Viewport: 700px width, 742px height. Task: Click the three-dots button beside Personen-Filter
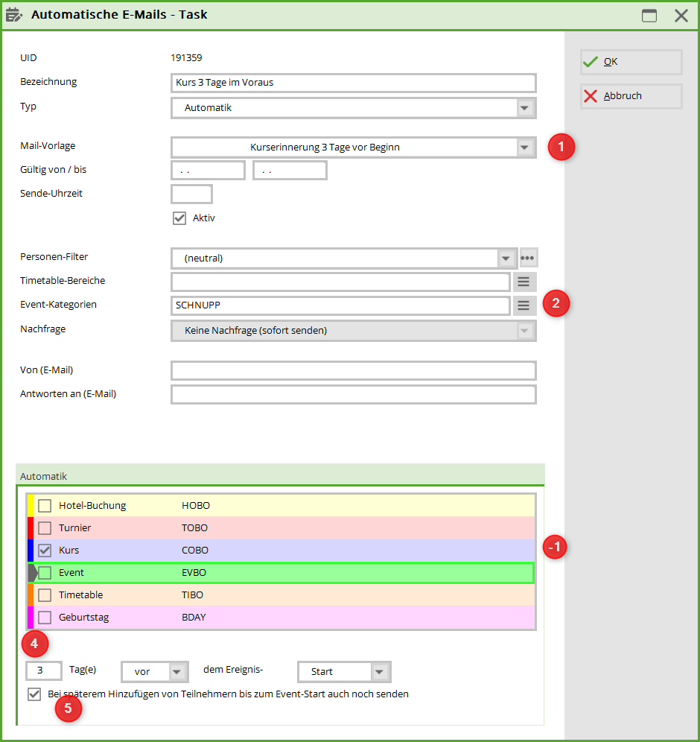[528, 259]
